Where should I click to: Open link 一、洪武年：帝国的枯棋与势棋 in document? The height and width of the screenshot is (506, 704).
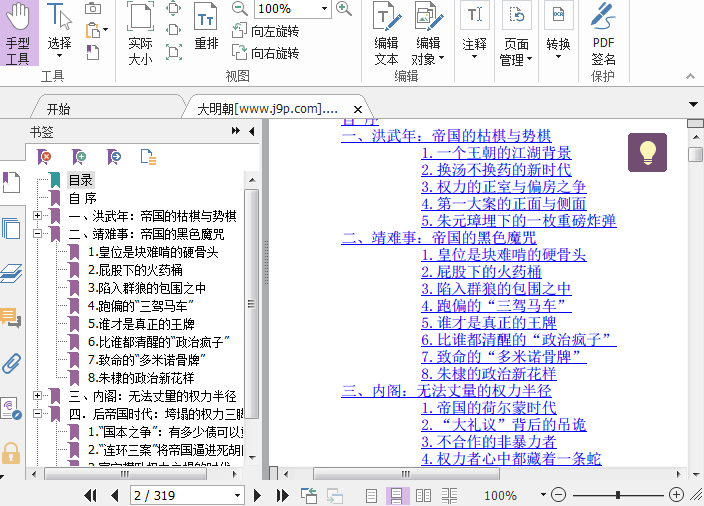pyautogui.click(x=446, y=136)
